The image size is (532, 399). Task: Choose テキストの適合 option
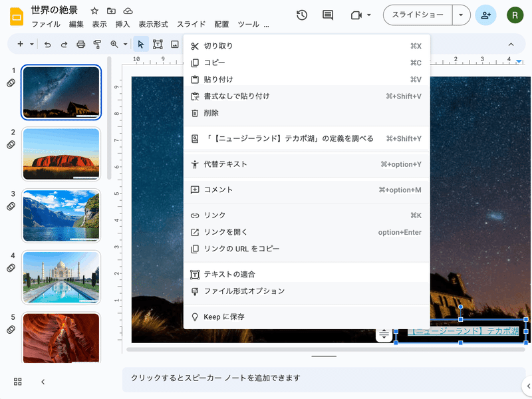(x=307, y=274)
